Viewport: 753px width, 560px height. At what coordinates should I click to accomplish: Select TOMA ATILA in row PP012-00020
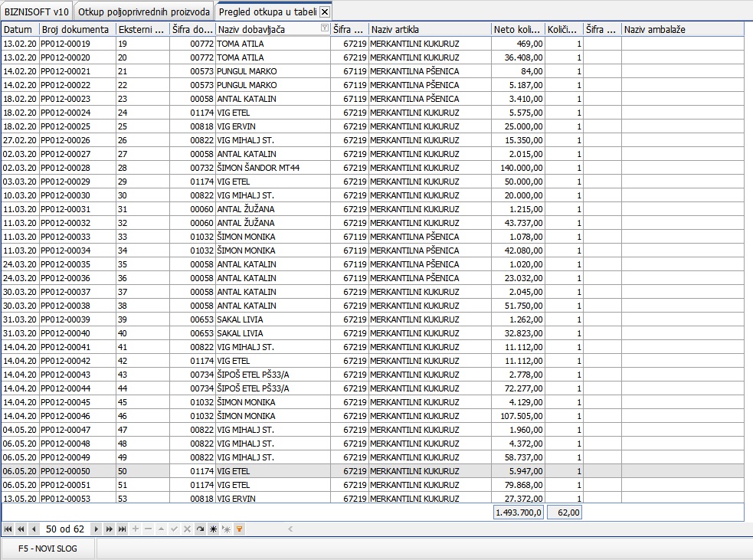273,57
